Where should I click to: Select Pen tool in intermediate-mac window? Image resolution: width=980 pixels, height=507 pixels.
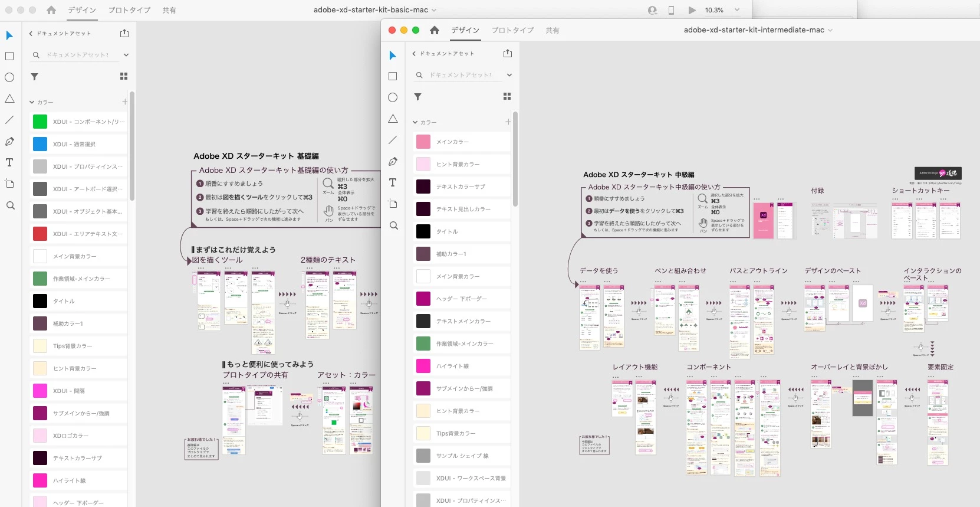(x=393, y=161)
